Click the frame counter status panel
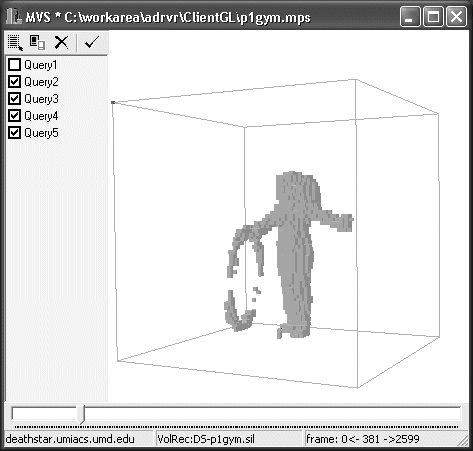The width and height of the screenshot is (473, 451). pos(380,439)
